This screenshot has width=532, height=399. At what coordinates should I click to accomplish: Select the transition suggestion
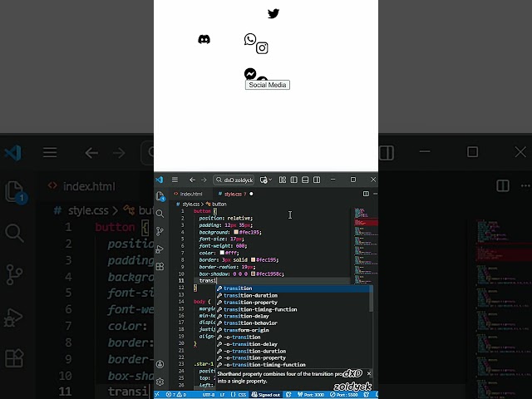(294, 288)
